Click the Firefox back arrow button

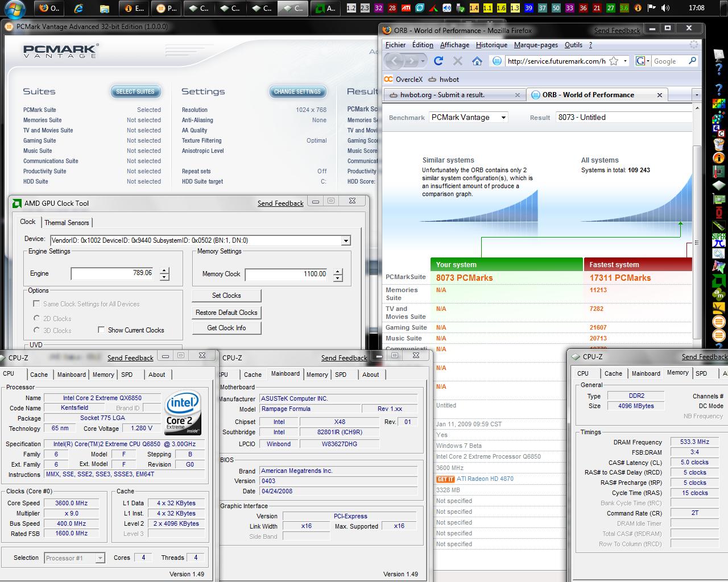[394, 61]
